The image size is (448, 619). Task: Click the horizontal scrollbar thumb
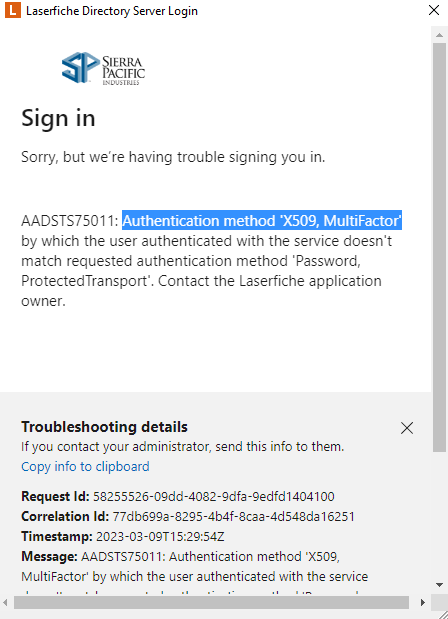point(212,602)
